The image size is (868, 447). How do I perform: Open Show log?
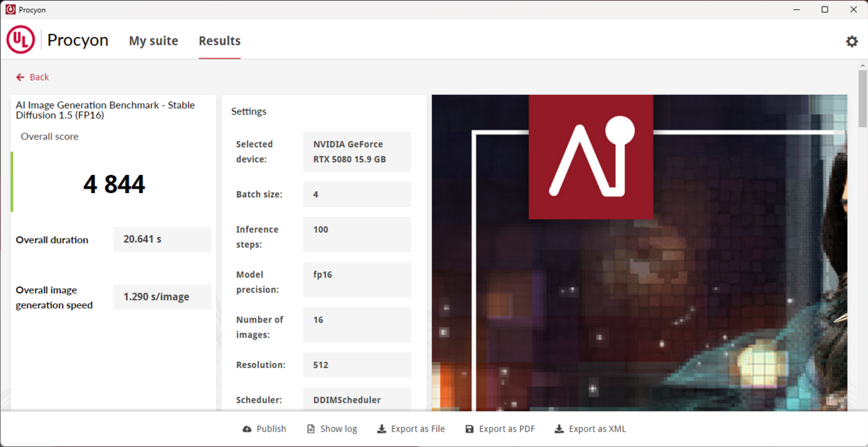(332, 429)
